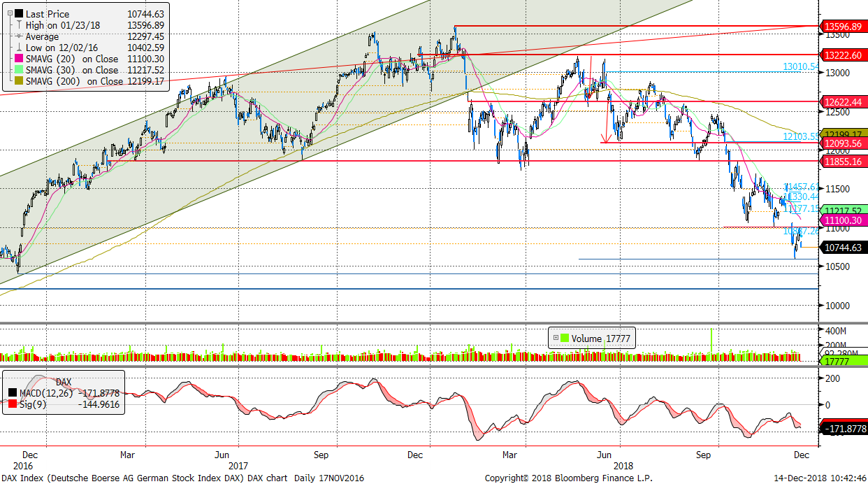Screen dimensions: 868x484
Task: Click the magenta SMAVG (20) color swatch
Action: coord(18,59)
